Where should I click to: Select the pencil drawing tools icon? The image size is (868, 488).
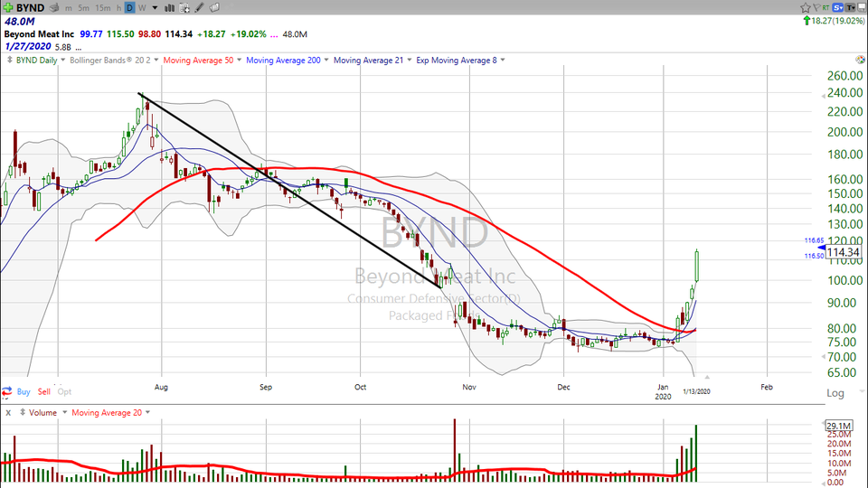pos(199,8)
